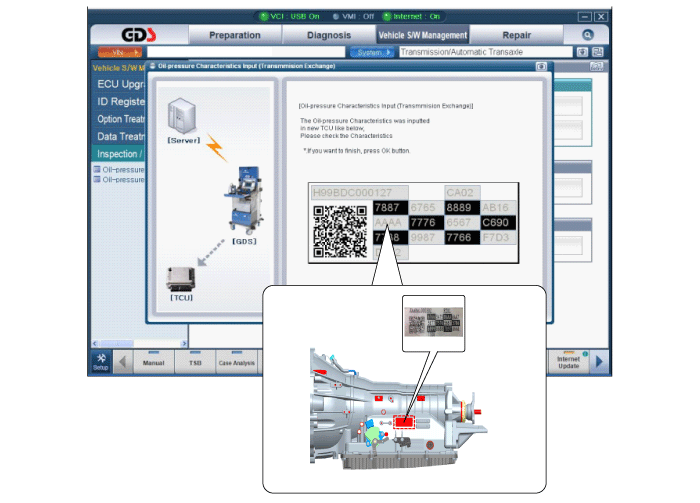
Task: Open the Manual button in bottom bar
Action: [152, 361]
